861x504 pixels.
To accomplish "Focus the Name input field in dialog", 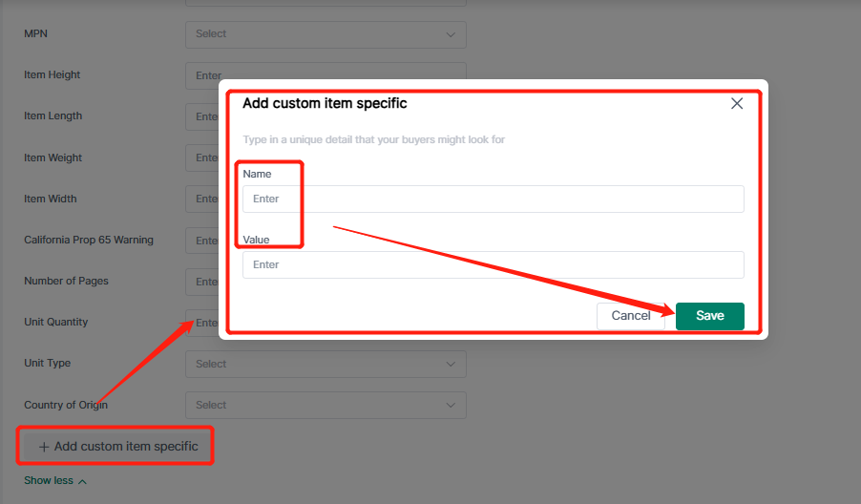I will click(493, 199).
